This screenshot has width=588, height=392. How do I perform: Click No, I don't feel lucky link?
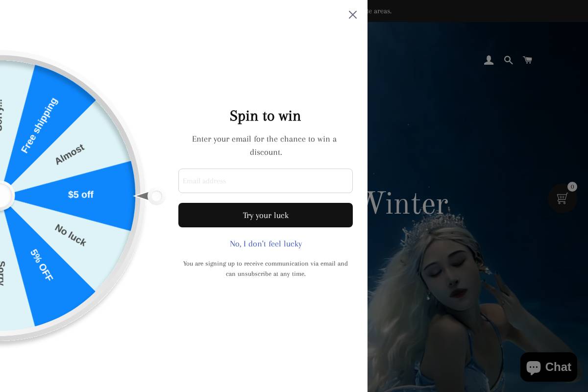[266, 244]
